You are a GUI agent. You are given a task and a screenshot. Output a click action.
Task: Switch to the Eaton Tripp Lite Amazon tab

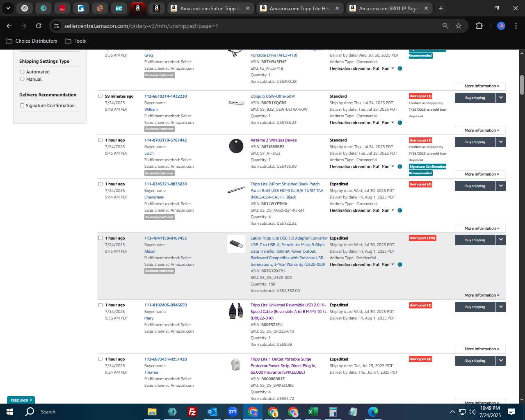coord(211,8)
